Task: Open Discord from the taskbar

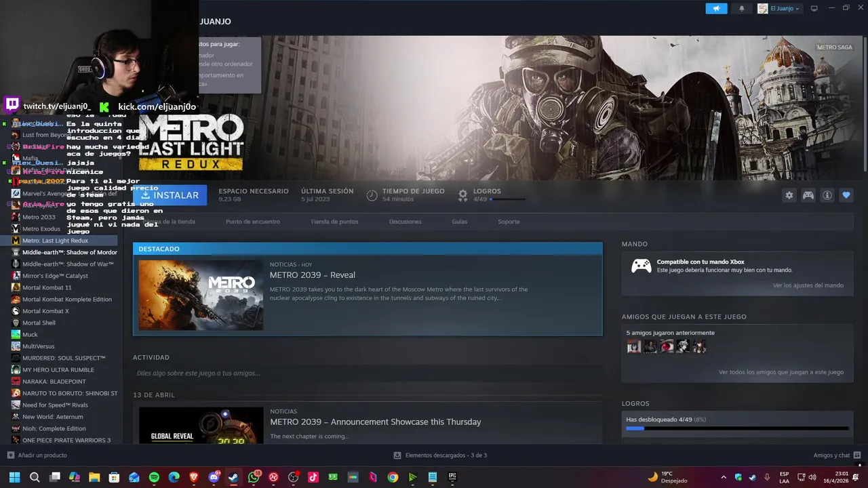Action: pyautogui.click(x=214, y=477)
